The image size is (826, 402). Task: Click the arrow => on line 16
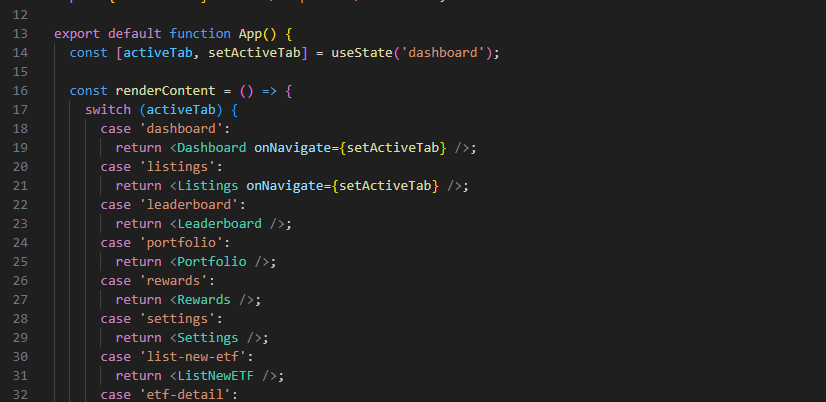click(269, 91)
